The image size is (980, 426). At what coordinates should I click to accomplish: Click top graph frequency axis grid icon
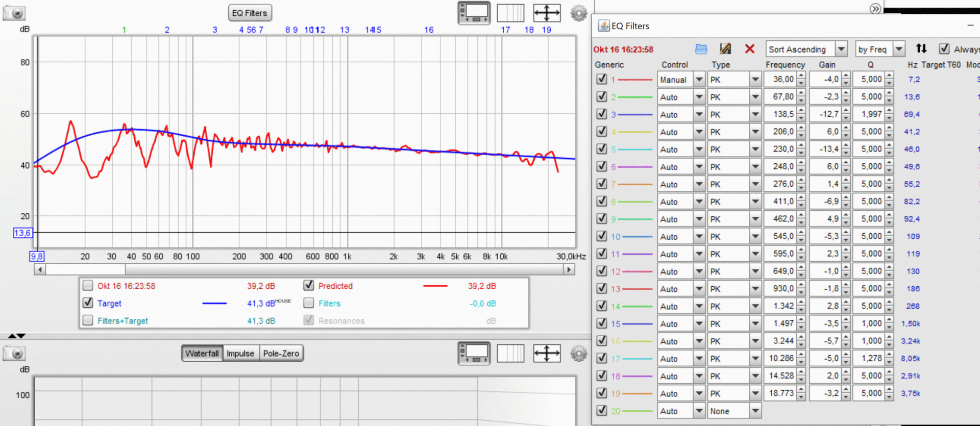point(510,13)
